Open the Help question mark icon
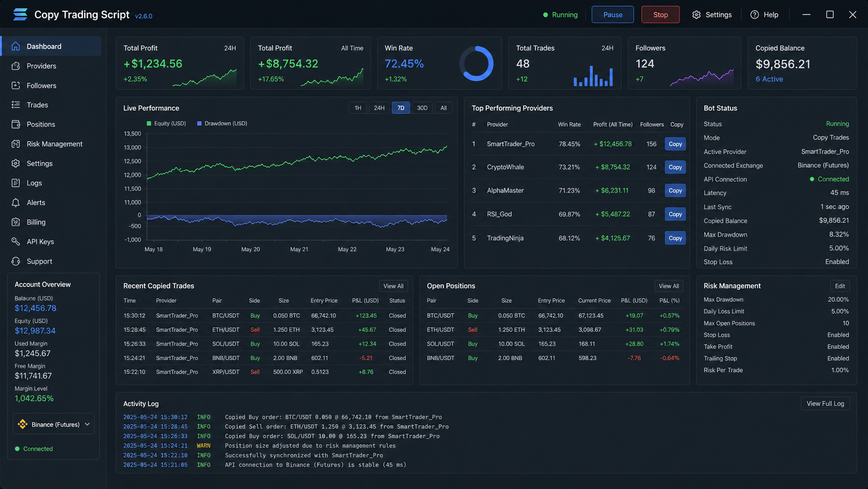 754,15
